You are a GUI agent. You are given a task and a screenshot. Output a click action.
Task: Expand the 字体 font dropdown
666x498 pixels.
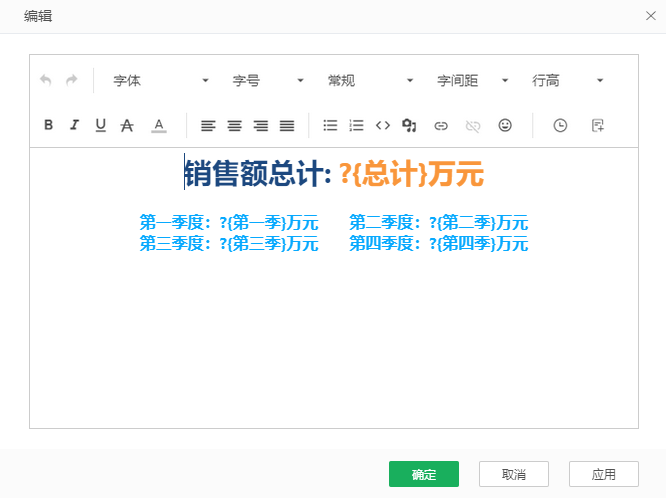point(160,80)
